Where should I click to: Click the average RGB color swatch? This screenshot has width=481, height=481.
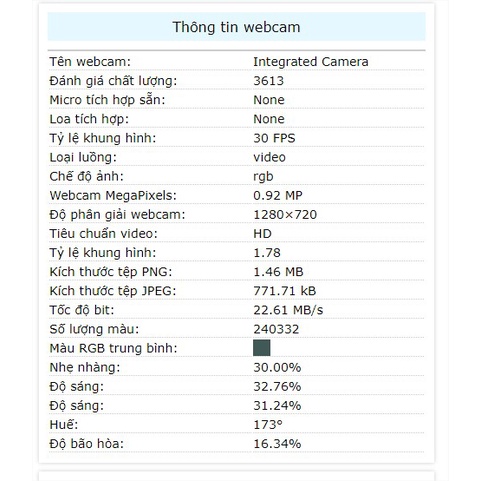coord(262,348)
